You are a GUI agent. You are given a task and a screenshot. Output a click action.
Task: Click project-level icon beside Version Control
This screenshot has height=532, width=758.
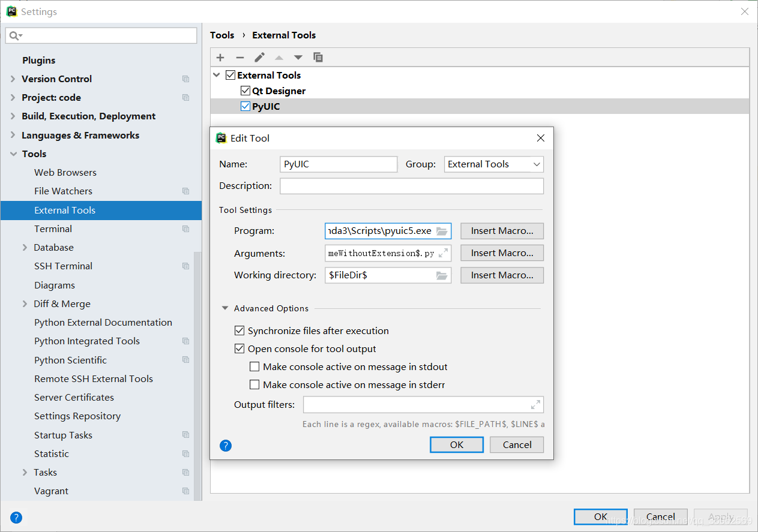[186, 79]
